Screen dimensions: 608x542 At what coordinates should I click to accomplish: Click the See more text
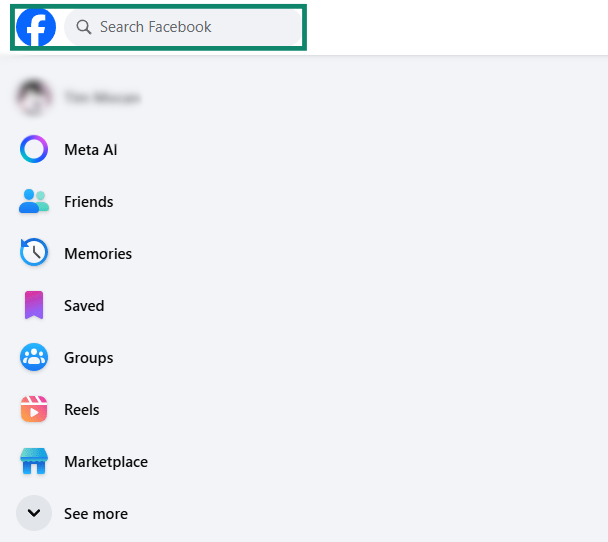pyautogui.click(x=96, y=514)
